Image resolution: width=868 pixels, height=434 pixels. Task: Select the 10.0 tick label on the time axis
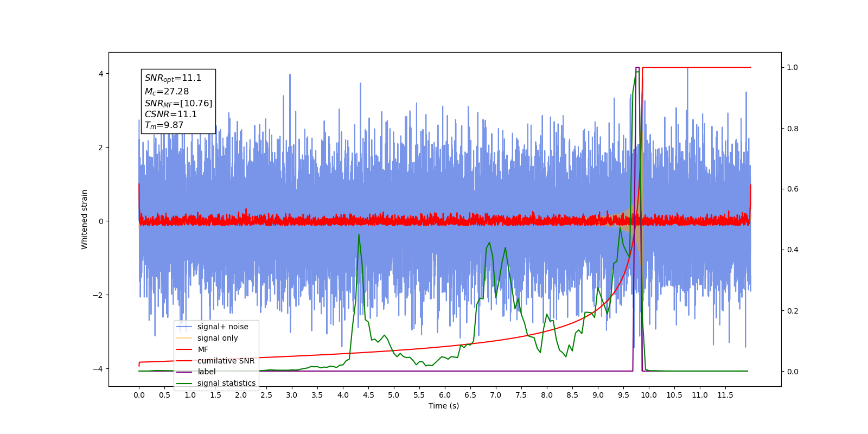[x=649, y=395]
